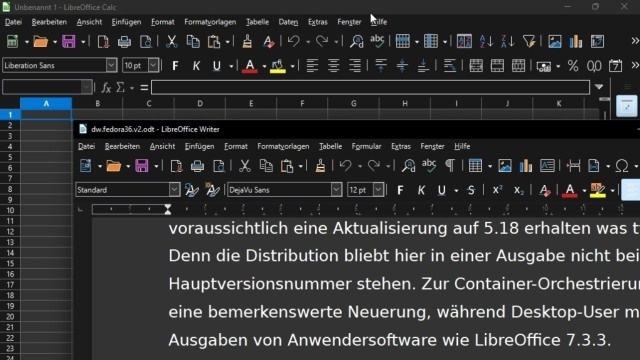Open the Format menu in Calc

(x=162, y=22)
